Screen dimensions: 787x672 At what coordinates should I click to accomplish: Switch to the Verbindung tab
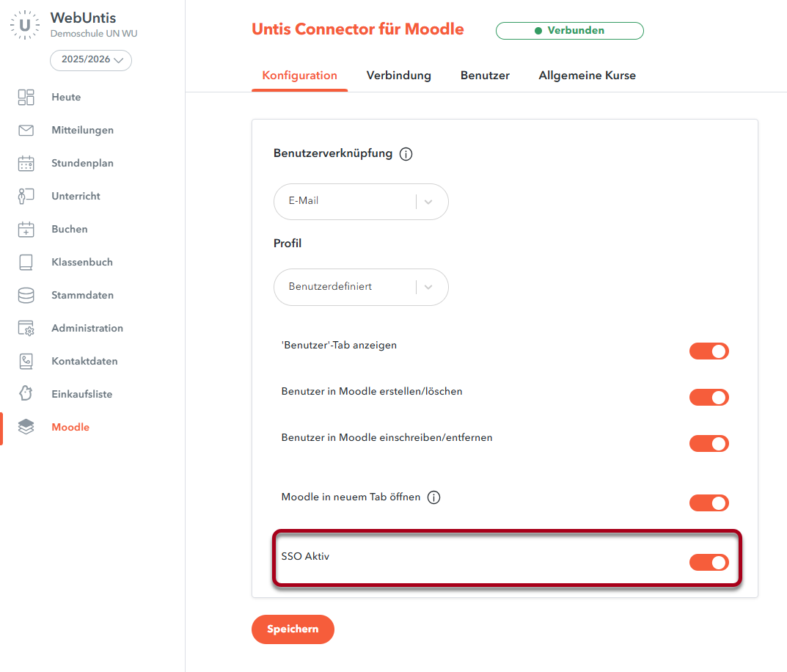pos(399,76)
